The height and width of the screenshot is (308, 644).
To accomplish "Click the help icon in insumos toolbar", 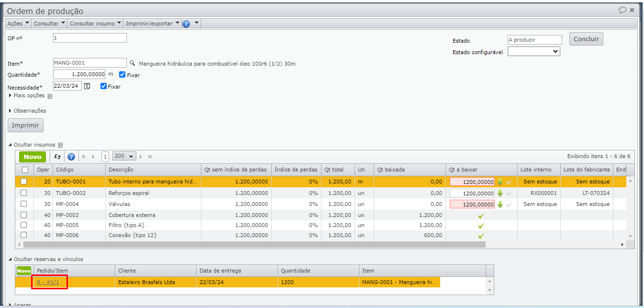I will 71,156.
